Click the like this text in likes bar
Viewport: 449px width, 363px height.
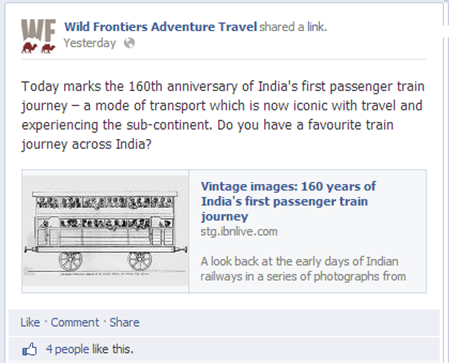click(x=113, y=349)
